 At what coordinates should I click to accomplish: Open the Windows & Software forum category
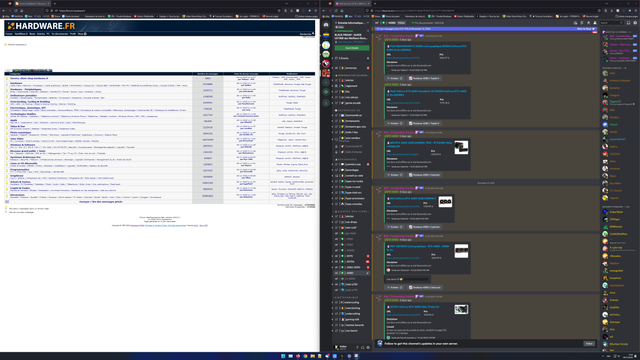22,145
